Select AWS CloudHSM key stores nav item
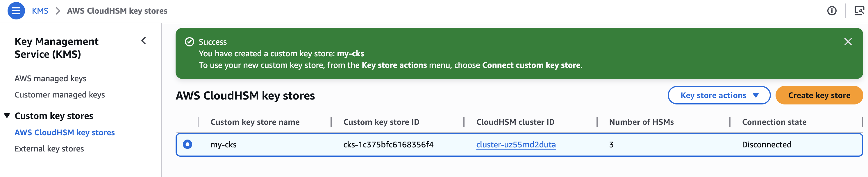Image resolution: width=868 pixels, height=177 pixels. [65, 133]
